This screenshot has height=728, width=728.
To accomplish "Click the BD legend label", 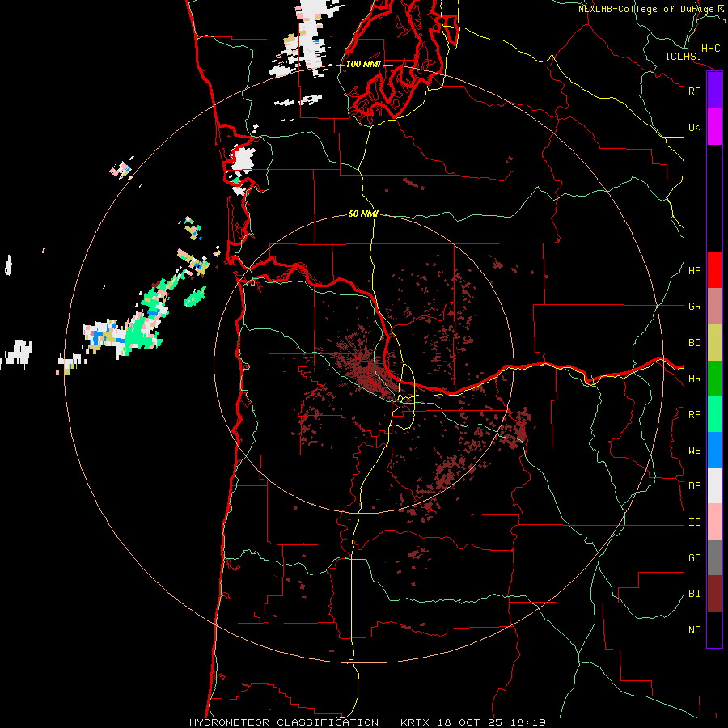I will (x=694, y=343).
